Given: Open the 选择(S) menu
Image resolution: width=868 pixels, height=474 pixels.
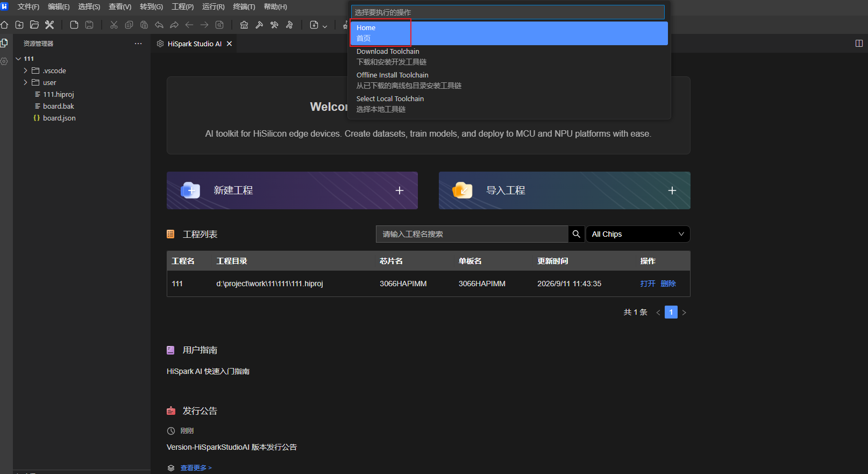Looking at the screenshot, I should click(x=89, y=7).
